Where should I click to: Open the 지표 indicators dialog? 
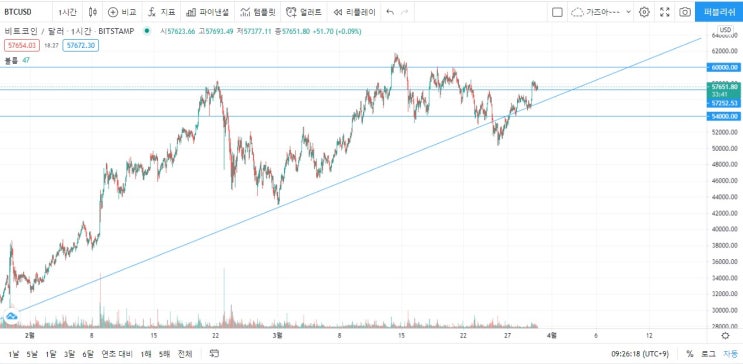click(162, 12)
